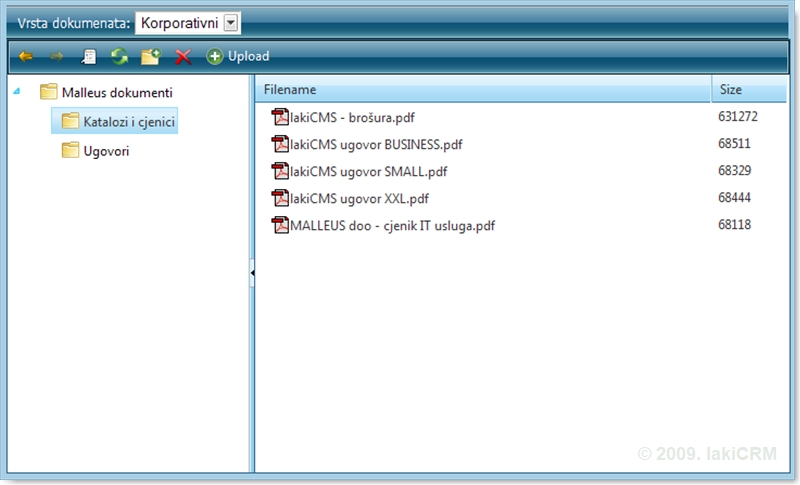Click the Korporativni combo box value
The image size is (800, 485).
click(x=180, y=23)
